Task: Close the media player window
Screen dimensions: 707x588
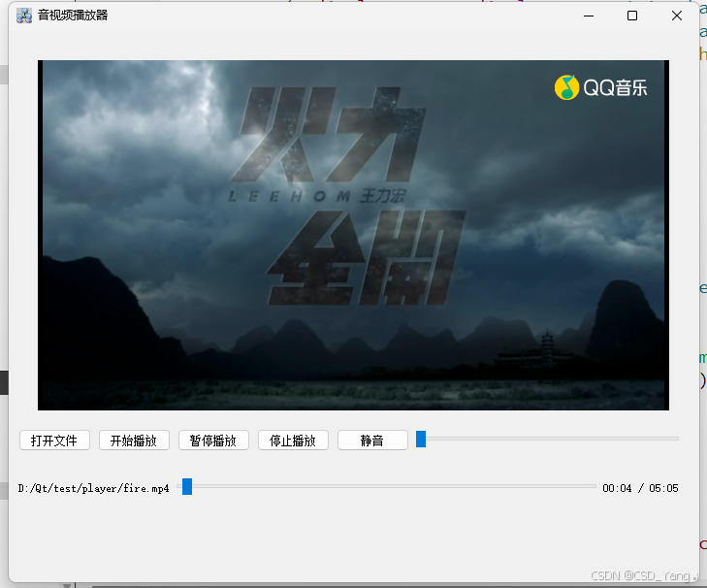Action: 676,16
